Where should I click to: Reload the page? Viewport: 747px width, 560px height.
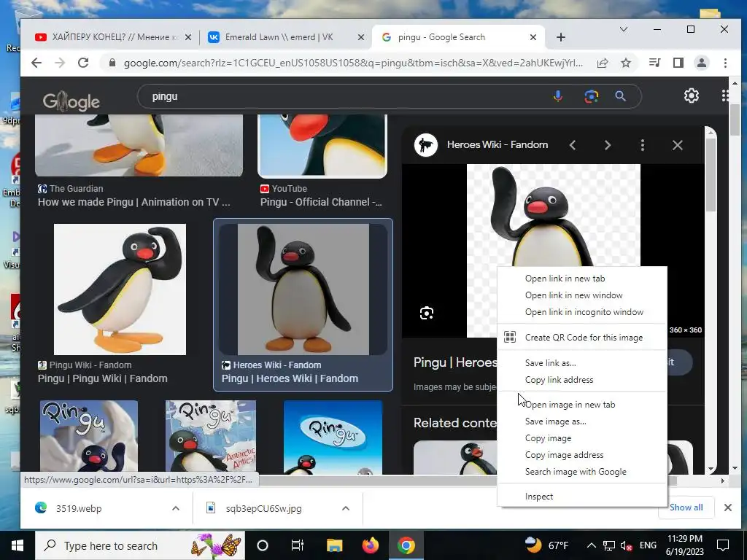point(83,63)
